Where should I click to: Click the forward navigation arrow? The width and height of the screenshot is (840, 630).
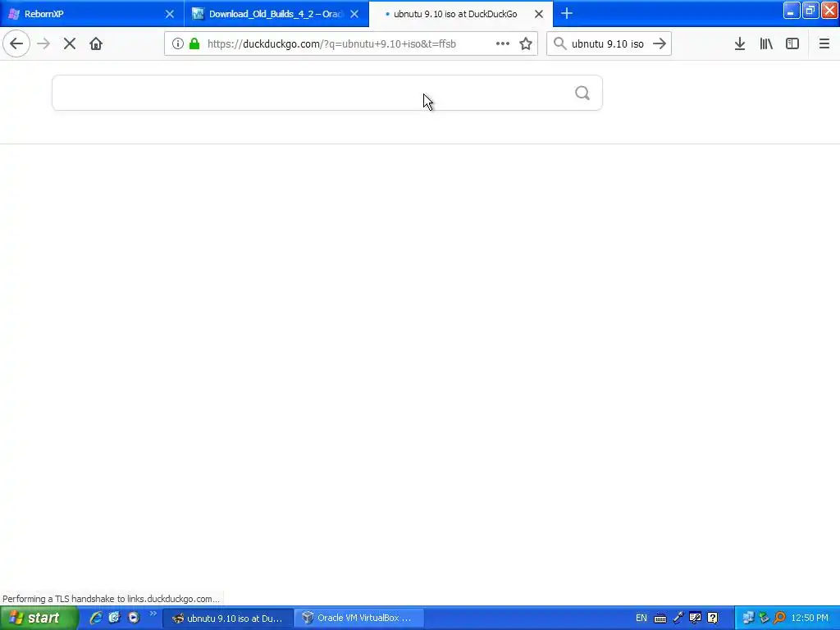point(43,44)
